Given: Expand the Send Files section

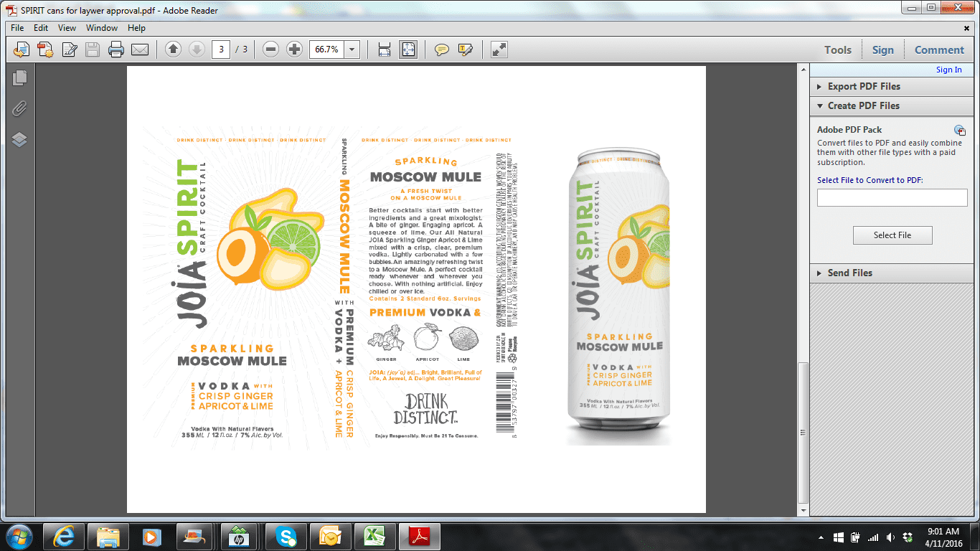Looking at the screenshot, I should [892, 273].
